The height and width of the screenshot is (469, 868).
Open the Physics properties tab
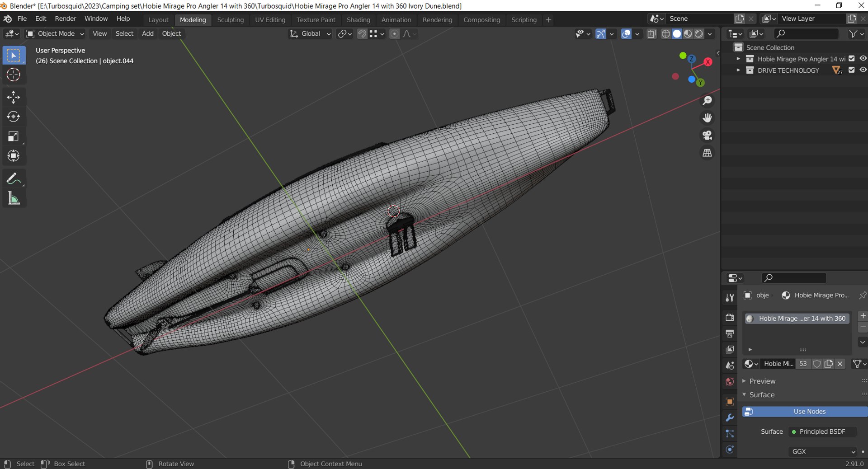coord(729,450)
